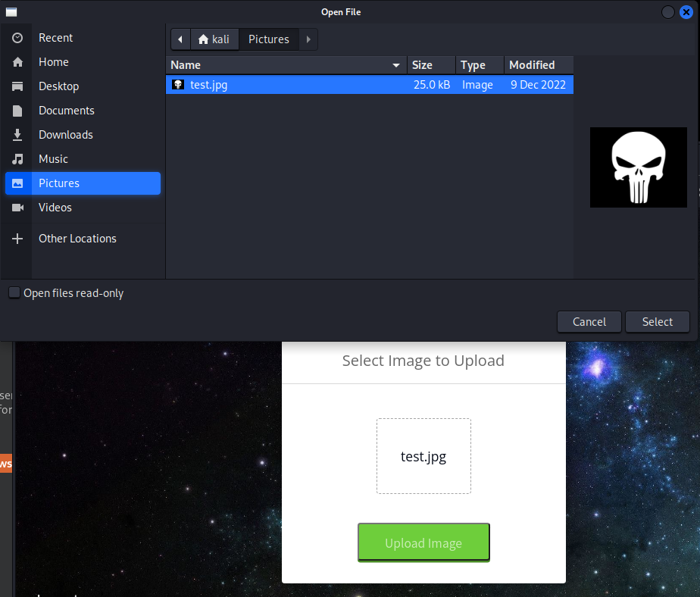Click the Home house icon in sidebar

point(17,62)
